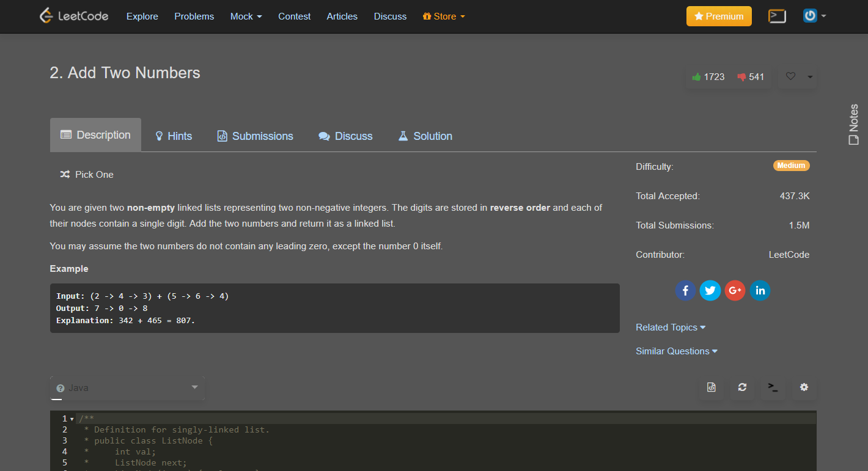The height and width of the screenshot is (471, 868).
Task: Upvote the problem with thumbs up
Action: point(696,76)
